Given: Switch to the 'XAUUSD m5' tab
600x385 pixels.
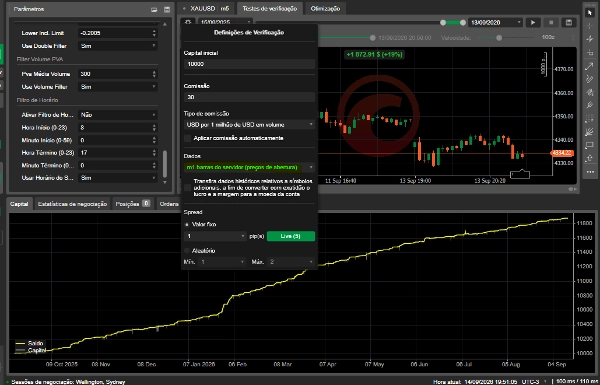Looking at the screenshot, I should [x=207, y=8].
